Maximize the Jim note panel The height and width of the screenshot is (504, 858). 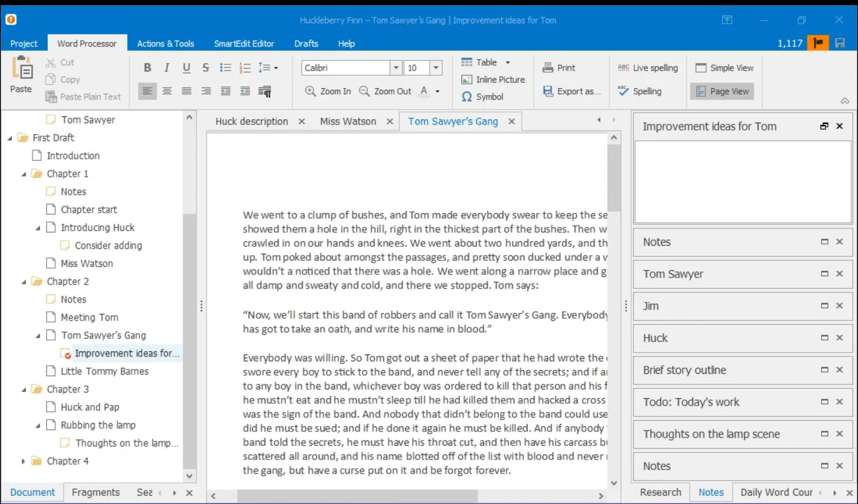(824, 306)
